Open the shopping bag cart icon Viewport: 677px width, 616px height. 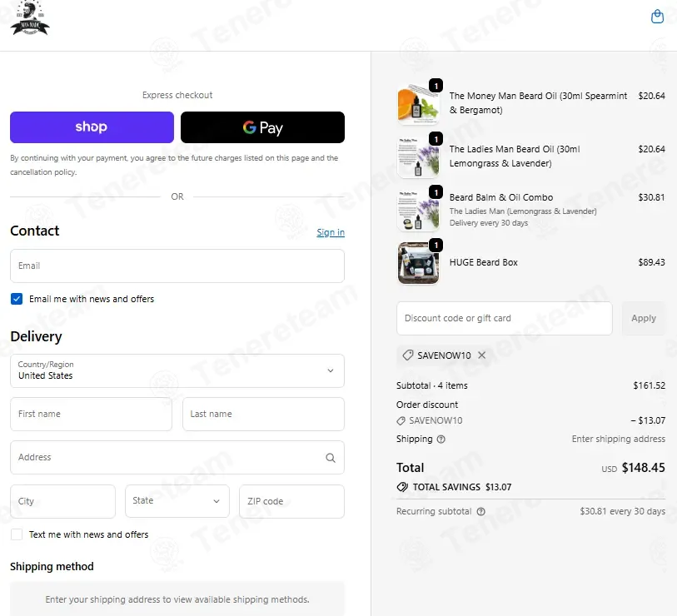tap(657, 17)
